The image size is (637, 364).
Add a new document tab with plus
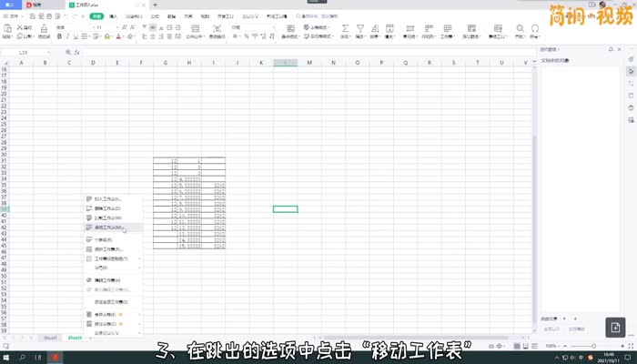156,5
